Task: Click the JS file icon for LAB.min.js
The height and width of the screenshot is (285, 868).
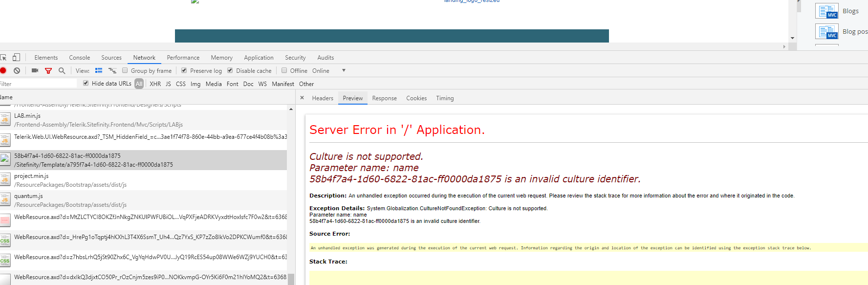Action: click(x=5, y=120)
